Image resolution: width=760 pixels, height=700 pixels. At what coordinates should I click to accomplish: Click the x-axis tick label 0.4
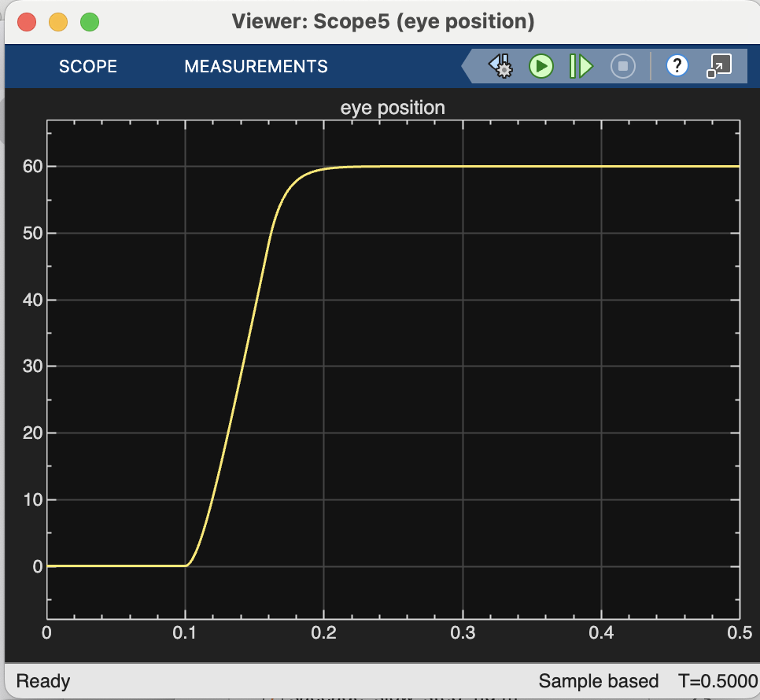(x=601, y=633)
